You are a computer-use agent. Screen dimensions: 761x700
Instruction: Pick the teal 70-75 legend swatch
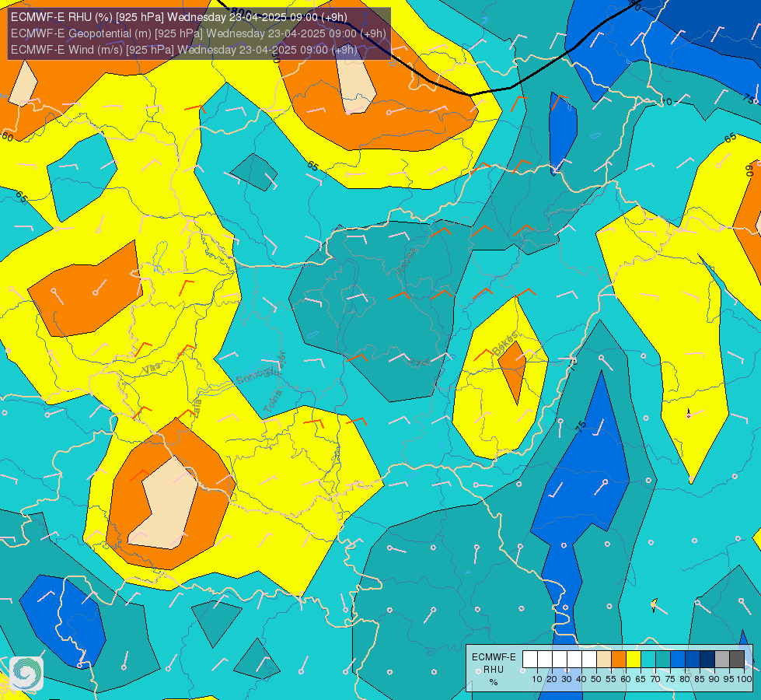[x=663, y=660]
